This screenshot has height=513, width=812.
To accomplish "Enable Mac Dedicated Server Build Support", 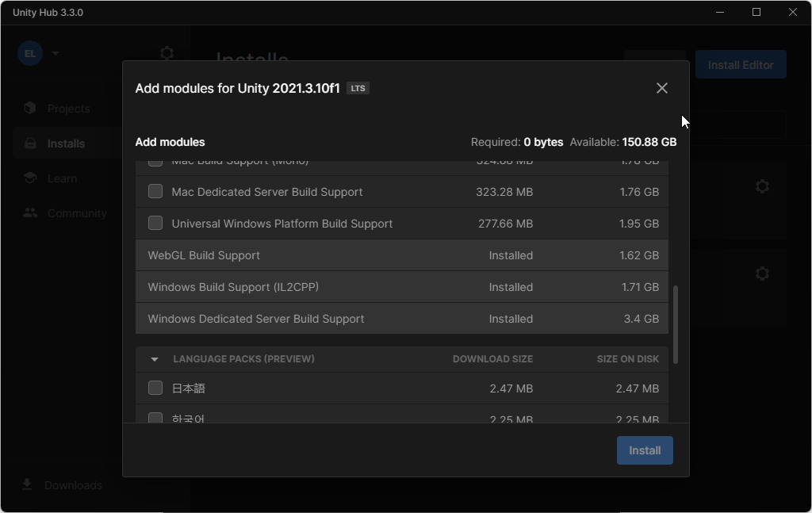I will [155, 191].
